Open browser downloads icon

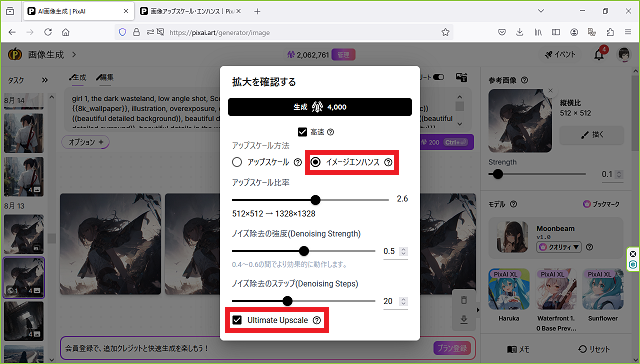click(x=519, y=32)
